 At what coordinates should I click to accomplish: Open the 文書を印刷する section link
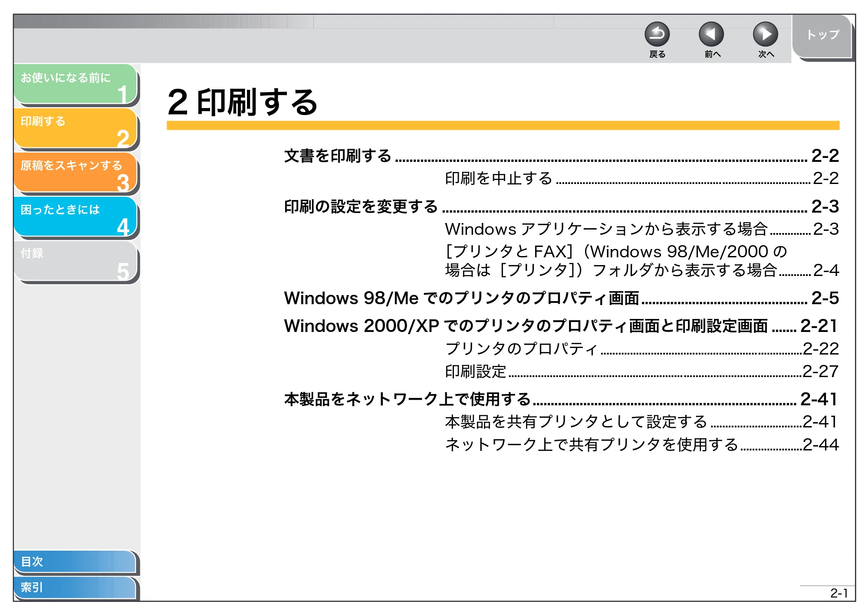(x=561, y=156)
